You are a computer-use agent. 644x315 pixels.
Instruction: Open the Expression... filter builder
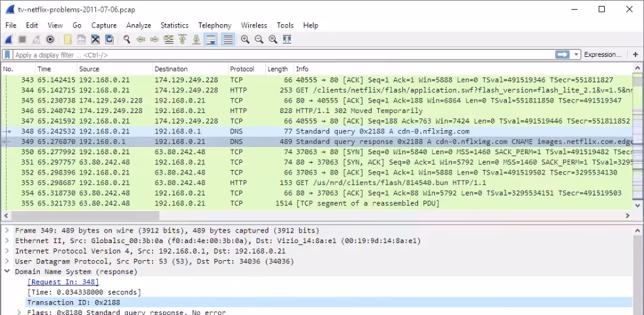pos(602,55)
